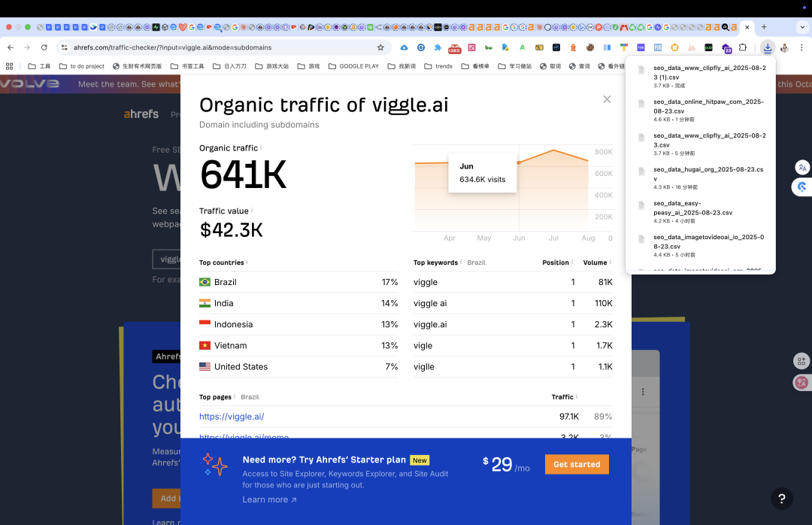Open the trends bookmarks folder
The image size is (812, 525).
click(438, 66)
